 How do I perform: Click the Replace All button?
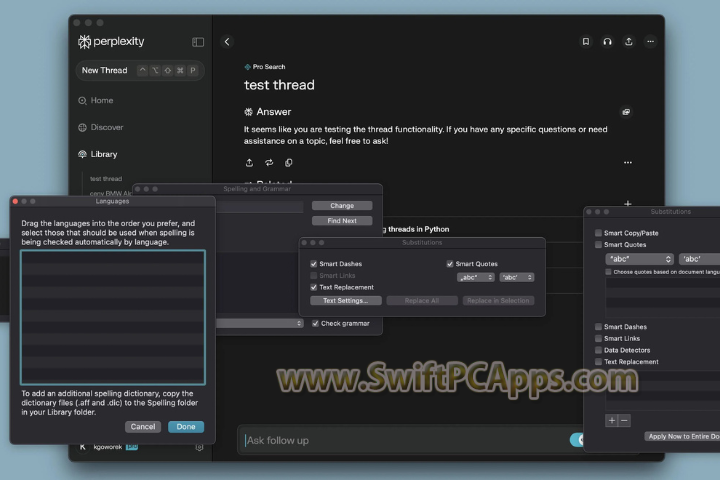pos(422,301)
